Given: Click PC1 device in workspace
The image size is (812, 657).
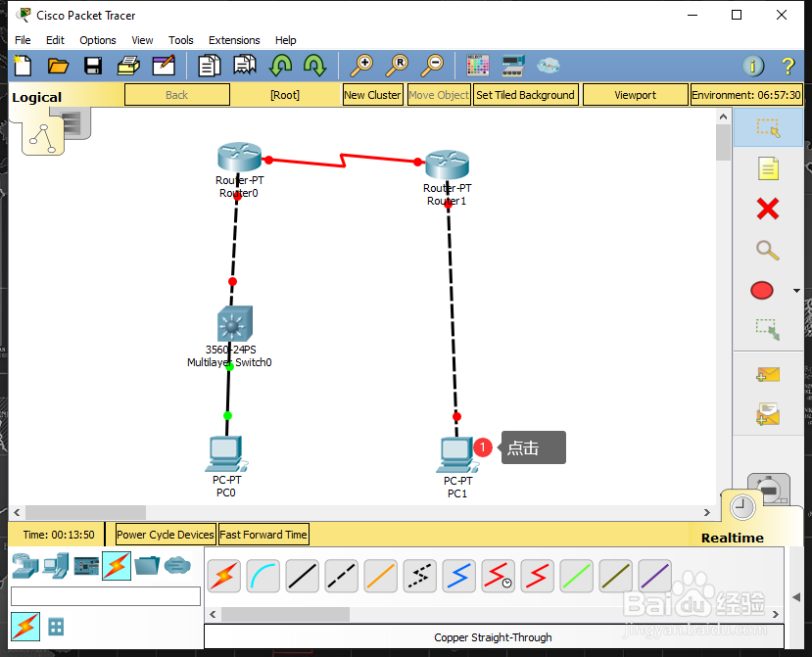Looking at the screenshot, I should click(456, 455).
